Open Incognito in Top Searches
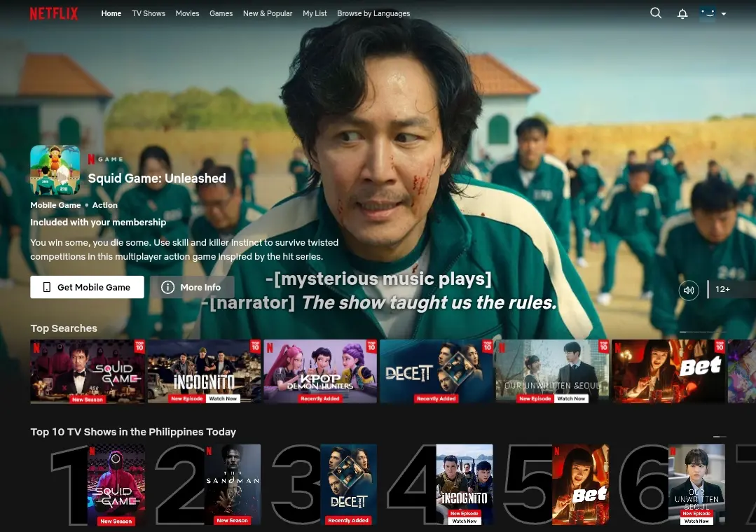Screen dimensions: 756x532 pos(204,372)
